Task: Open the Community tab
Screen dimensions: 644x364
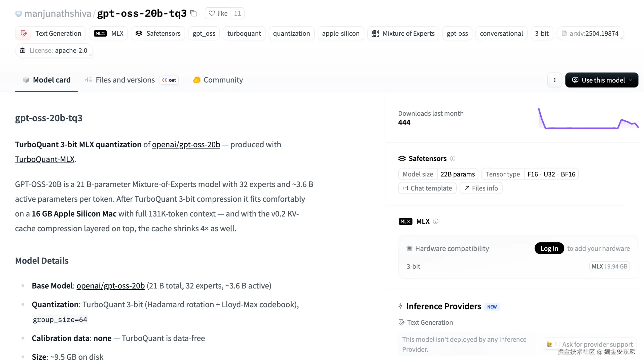Action: coord(218,80)
